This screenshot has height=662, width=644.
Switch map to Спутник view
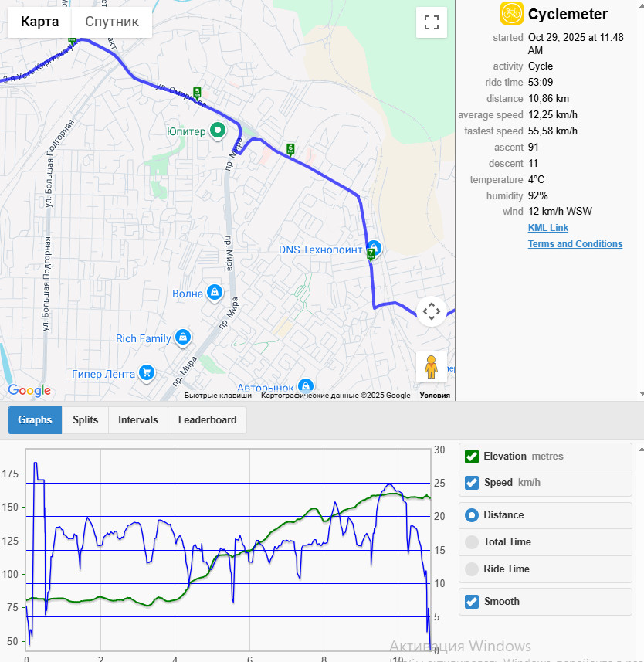point(112,22)
